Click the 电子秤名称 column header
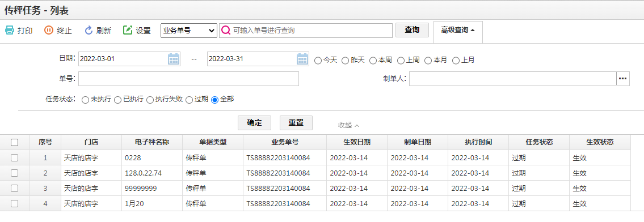This screenshot has height=222, width=644. pos(152,142)
